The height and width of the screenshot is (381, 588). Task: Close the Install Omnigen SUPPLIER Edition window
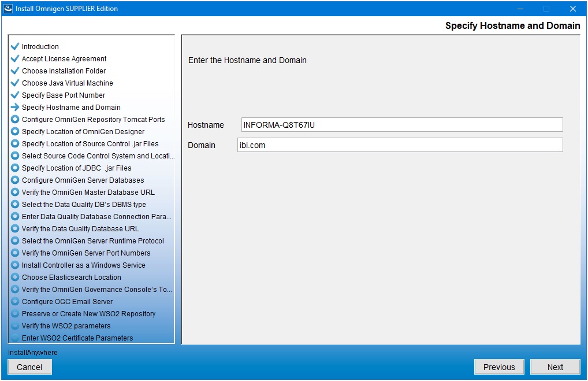tap(572, 9)
